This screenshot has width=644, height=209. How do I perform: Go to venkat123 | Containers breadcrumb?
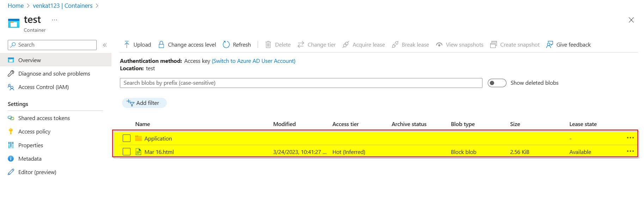tap(62, 6)
